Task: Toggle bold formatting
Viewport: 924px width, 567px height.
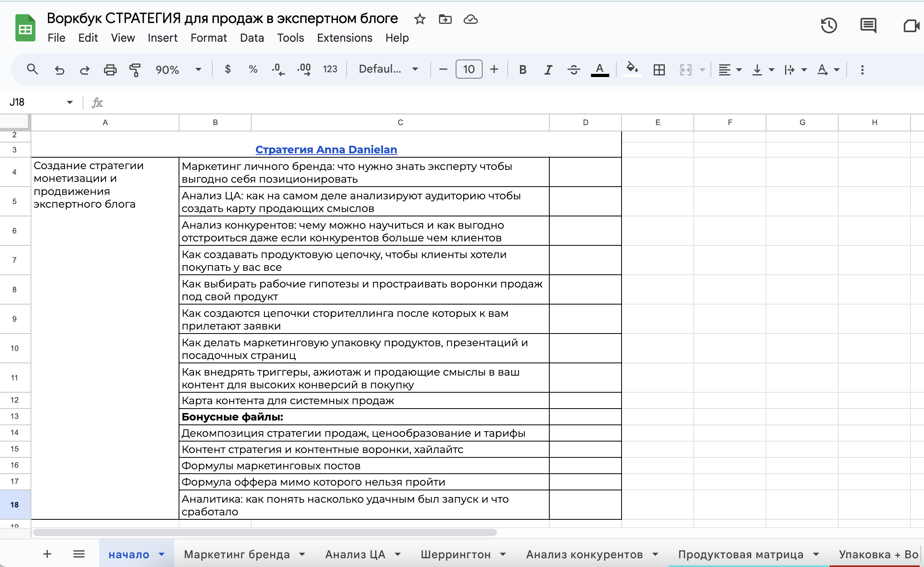Action: coord(523,70)
